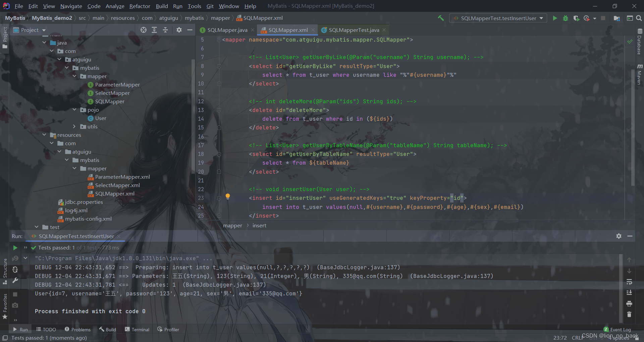Open the run configuration dropdown SQLMapperTest.testInsertUser
Screen dimensions: 644x342
pos(498,18)
